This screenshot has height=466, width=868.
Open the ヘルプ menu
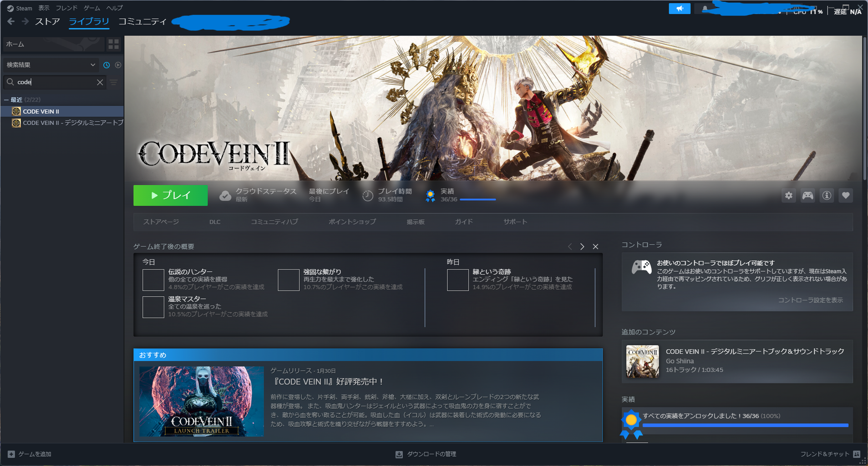coord(114,8)
